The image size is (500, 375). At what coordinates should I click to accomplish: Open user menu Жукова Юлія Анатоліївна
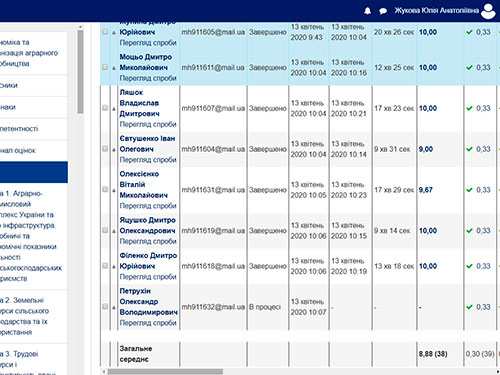coord(437,11)
